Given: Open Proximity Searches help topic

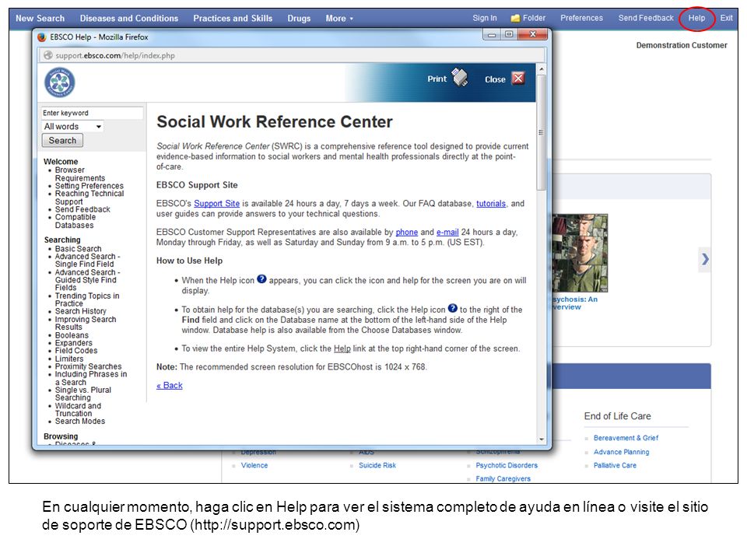Looking at the screenshot, I should point(88,366).
